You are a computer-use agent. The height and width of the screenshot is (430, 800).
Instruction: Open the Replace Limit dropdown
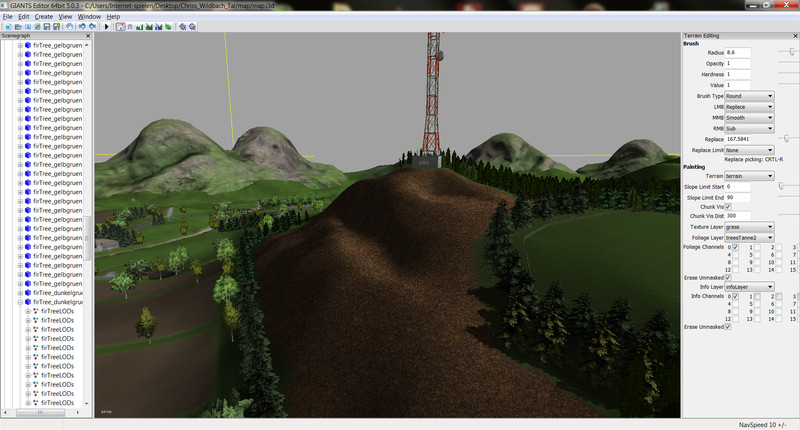[x=749, y=150]
